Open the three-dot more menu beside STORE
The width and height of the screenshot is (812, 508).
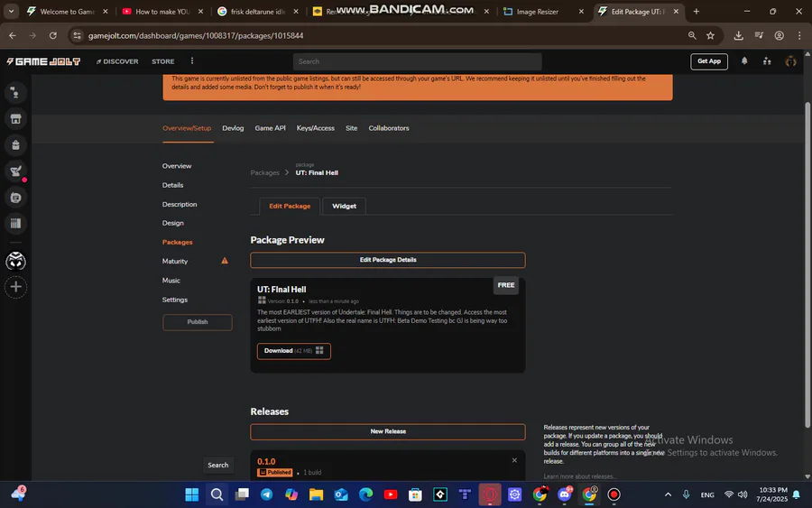192,61
